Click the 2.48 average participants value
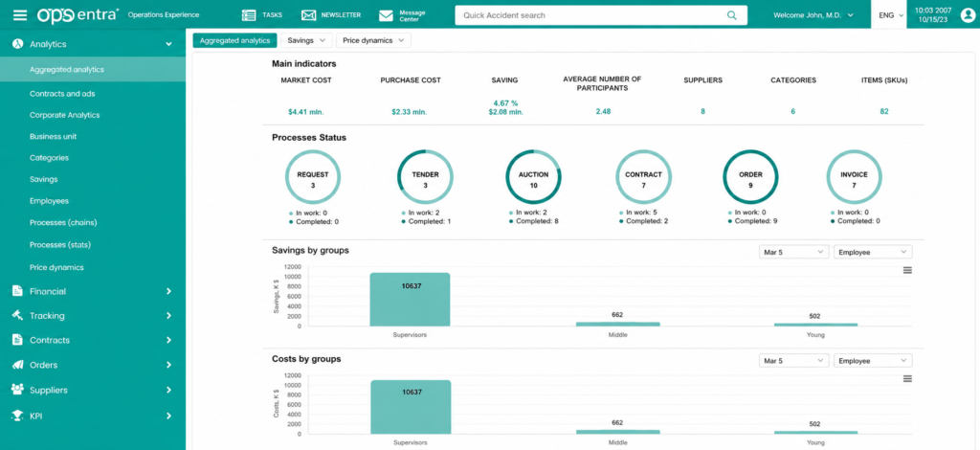 [603, 111]
